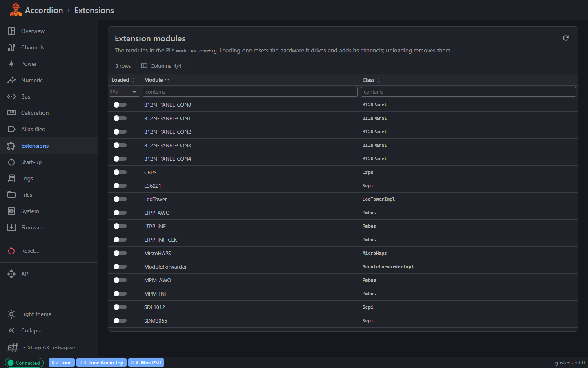Image resolution: width=588 pixels, height=368 pixels.
Task: Load the LedTower module
Action: tap(120, 199)
